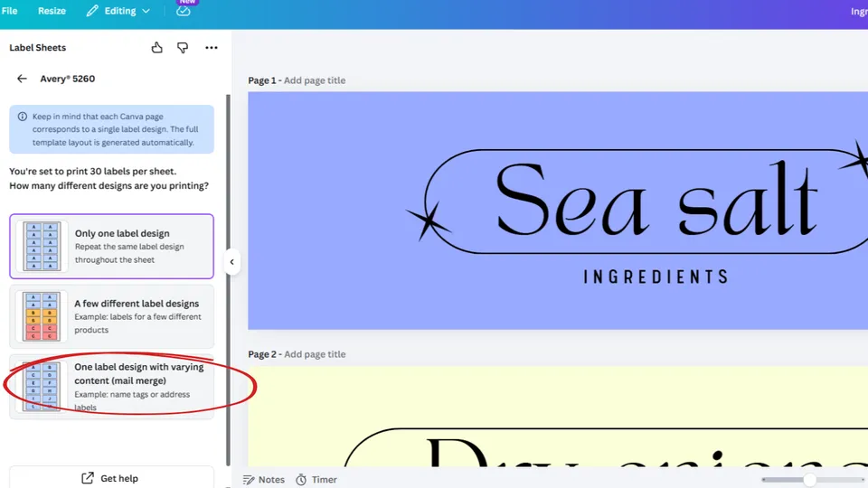The height and width of the screenshot is (488, 868).
Task: Select the Sea salt heading text
Action: (656, 200)
